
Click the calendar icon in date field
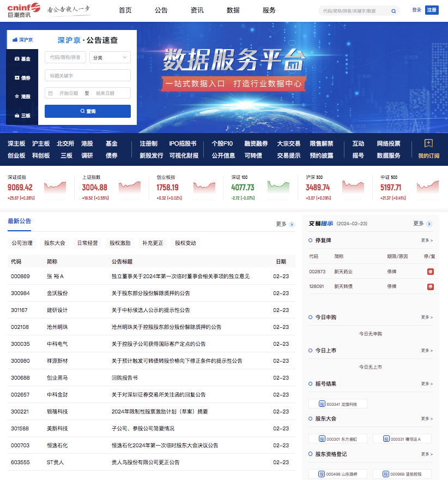[51, 93]
